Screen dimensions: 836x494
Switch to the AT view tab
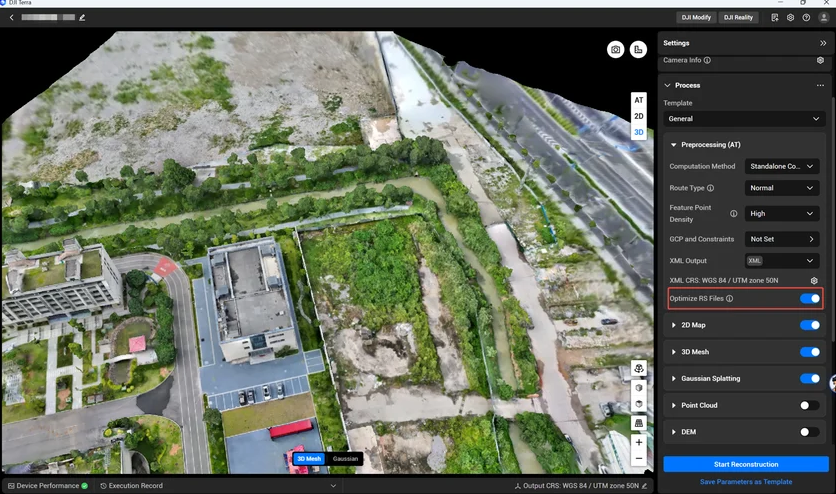tap(639, 100)
